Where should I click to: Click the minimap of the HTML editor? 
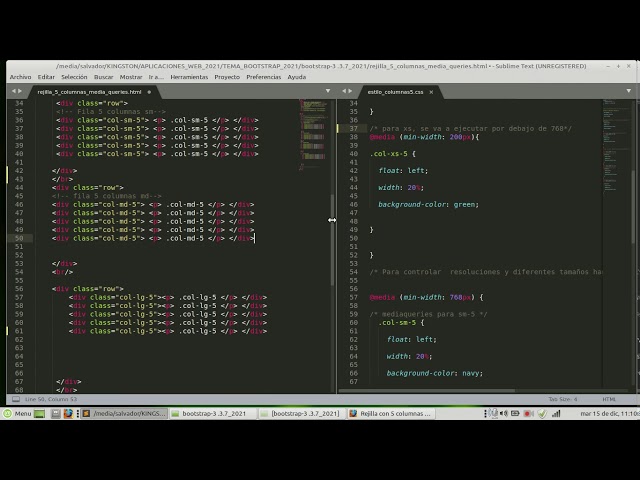click(x=314, y=135)
